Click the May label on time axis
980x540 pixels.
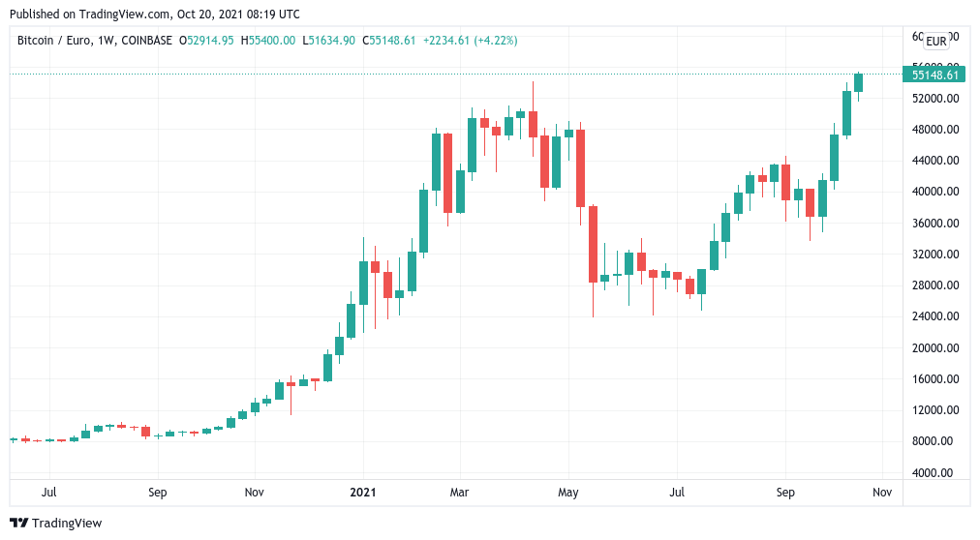tap(567, 492)
